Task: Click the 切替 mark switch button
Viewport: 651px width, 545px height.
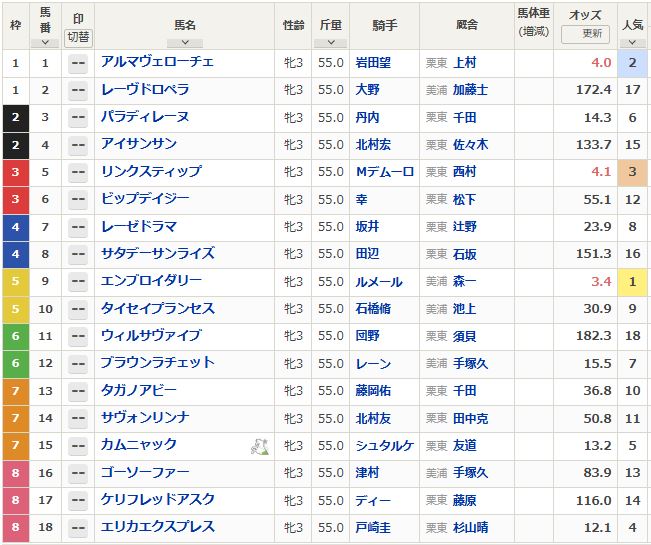Action: (78, 37)
